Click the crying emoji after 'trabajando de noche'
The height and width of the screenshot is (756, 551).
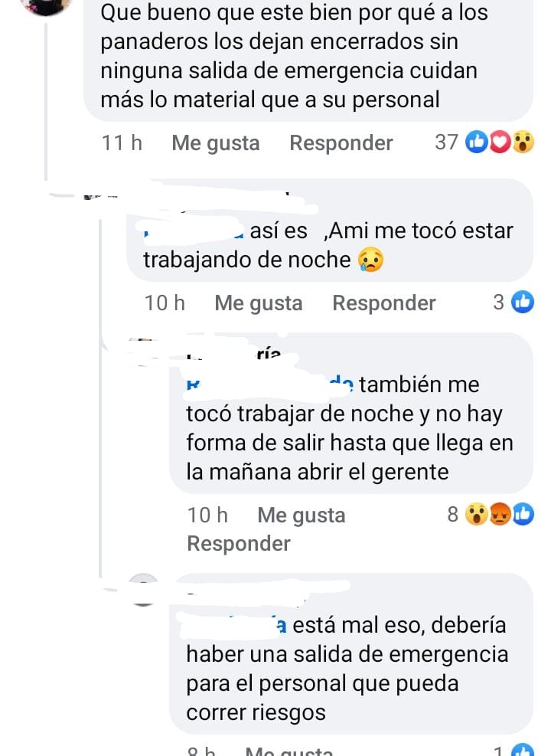pyautogui.click(x=371, y=260)
